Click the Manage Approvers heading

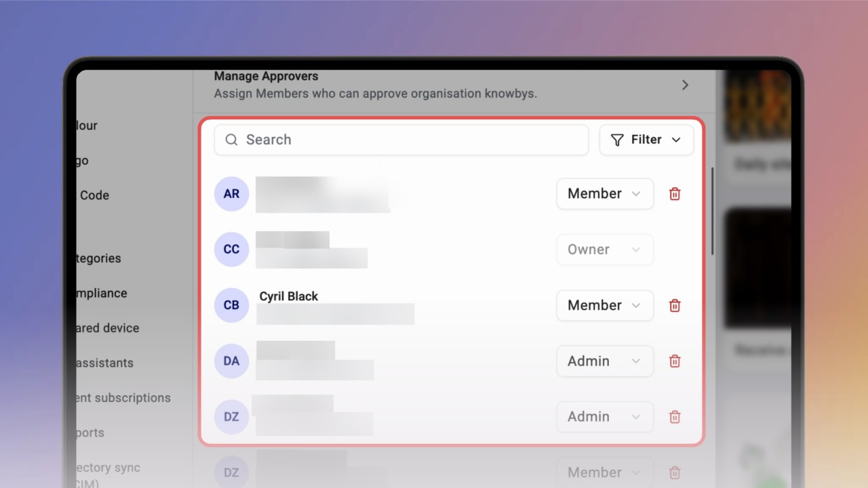coord(266,76)
